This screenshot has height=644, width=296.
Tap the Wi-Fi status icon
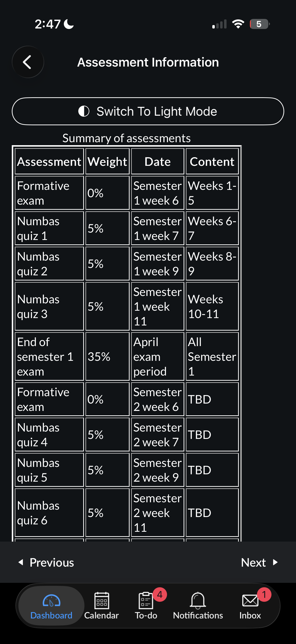(238, 24)
